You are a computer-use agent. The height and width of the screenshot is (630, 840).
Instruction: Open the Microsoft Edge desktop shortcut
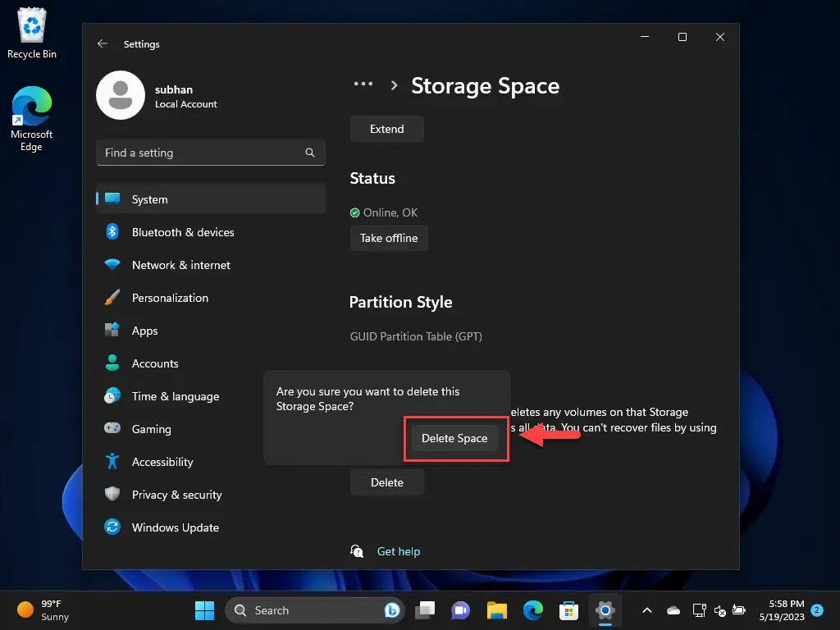tap(32, 119)
